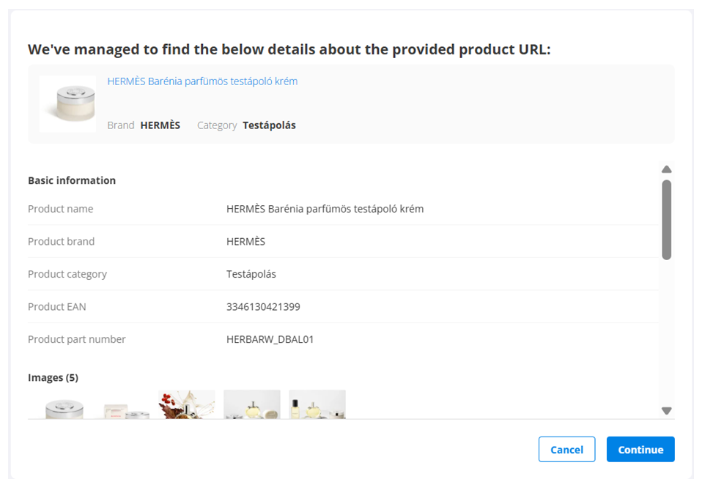Image resolution: width=702 pixels, height=488 pixels.
Task: Open the HERMÈS Barénia product link
Action: 202,81
